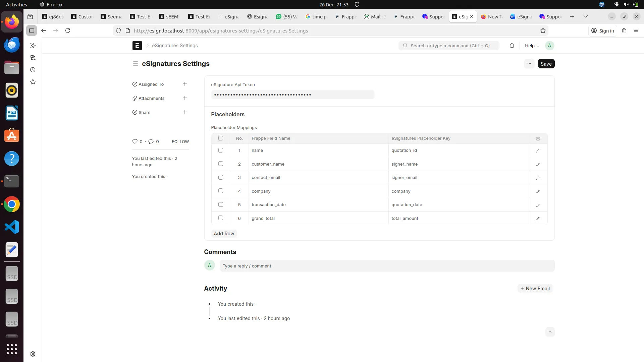This screenshot has width=644, height=362.
Task: Toggle the sidebar hamburger icon
Action: click(135, 64)
